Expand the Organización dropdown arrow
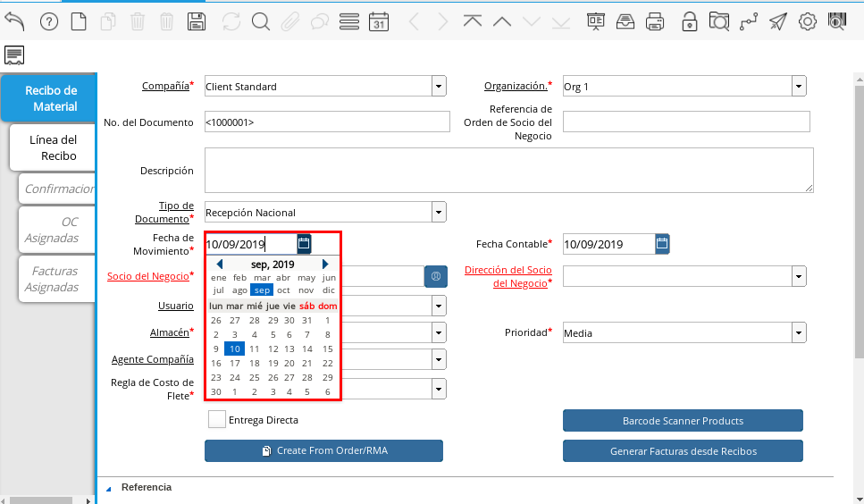 (799, 86)
